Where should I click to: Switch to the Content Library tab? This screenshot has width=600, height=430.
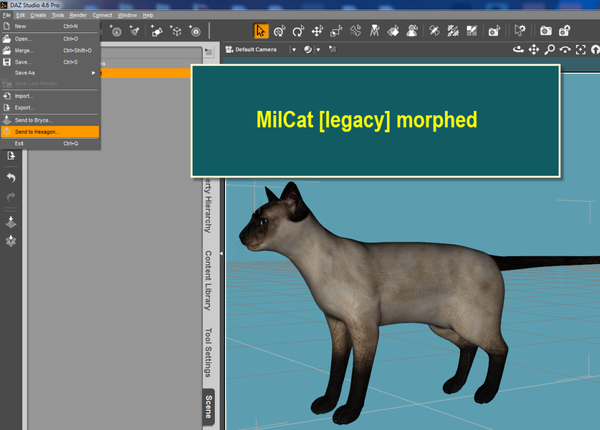point(208,280)
